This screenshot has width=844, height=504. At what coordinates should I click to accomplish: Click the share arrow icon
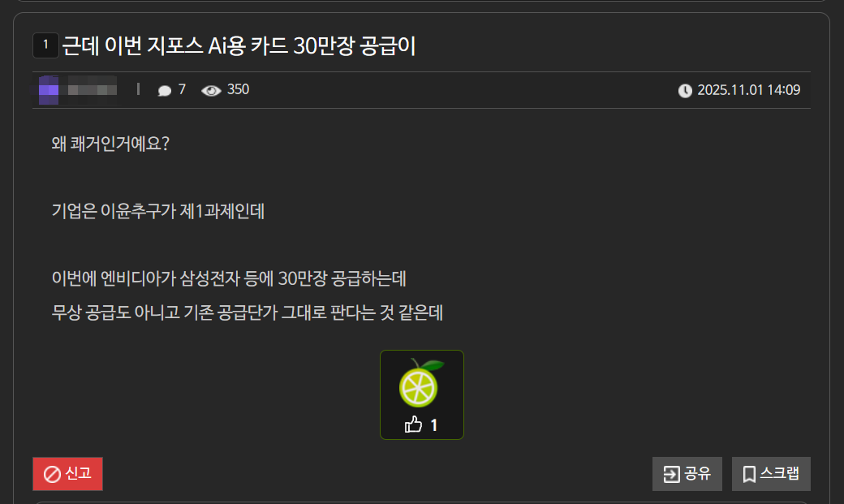[671, 475]
